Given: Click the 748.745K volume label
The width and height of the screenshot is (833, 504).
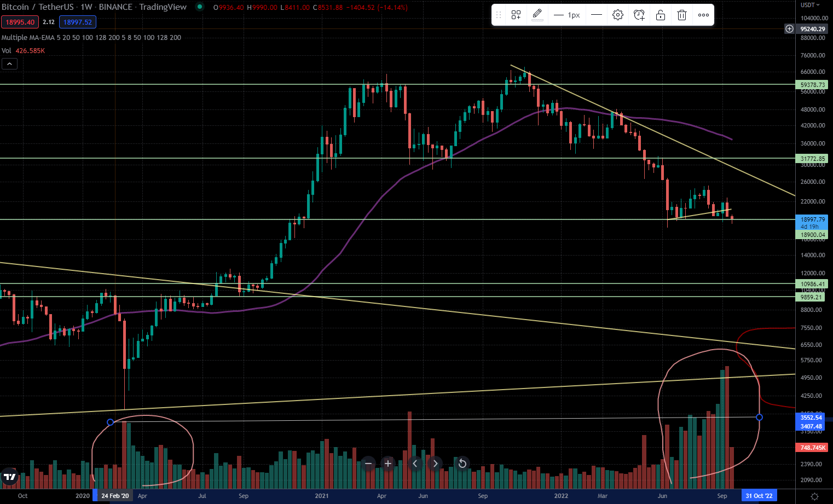Looking at the screenshot, I should (812, 448).
